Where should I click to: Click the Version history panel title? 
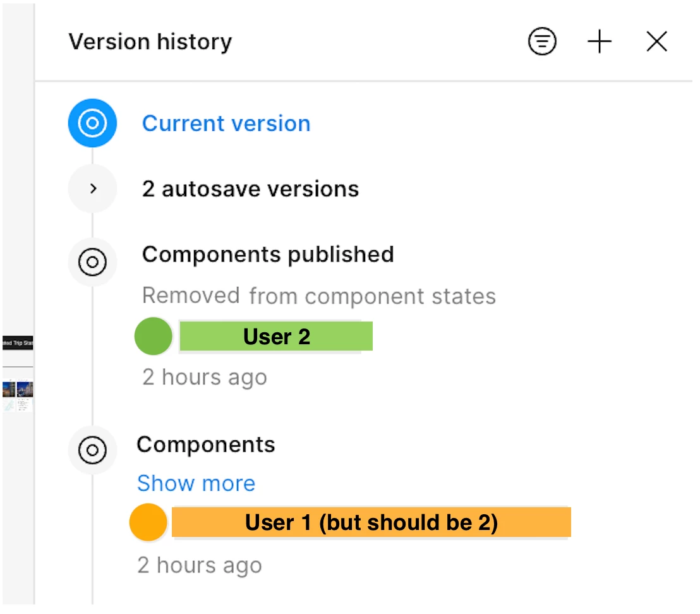pyautogui.click(x=150, y=42)
